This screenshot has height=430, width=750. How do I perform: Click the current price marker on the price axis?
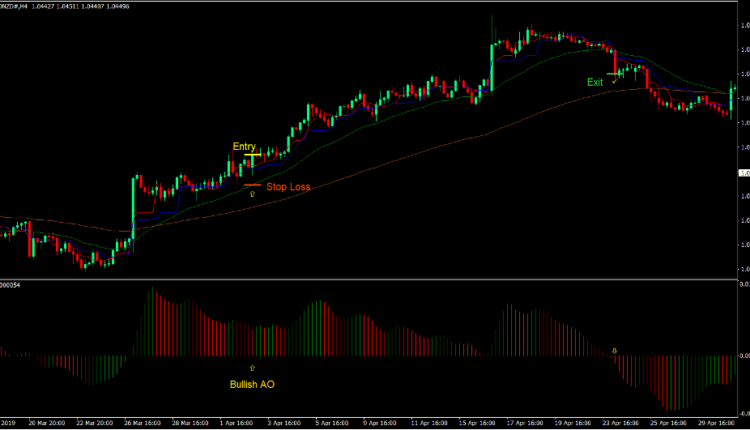click(743, 173)
